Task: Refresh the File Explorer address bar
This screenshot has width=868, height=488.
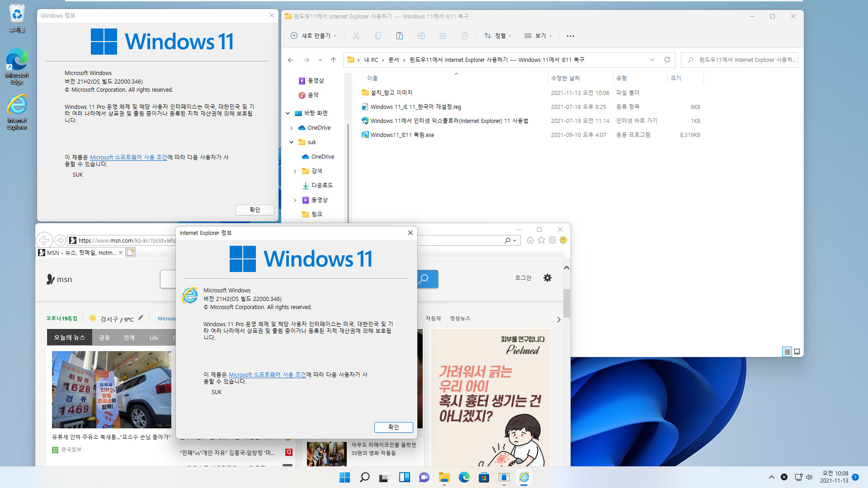Action: point(667,60)
